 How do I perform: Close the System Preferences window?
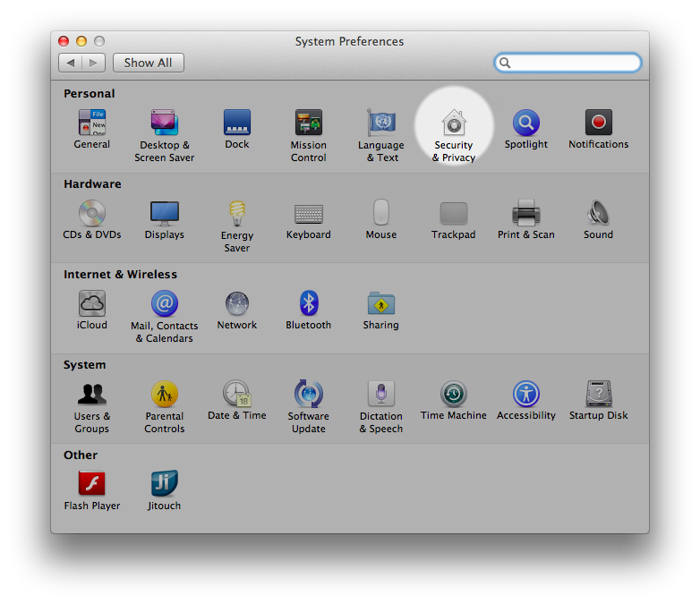[64, 41]
